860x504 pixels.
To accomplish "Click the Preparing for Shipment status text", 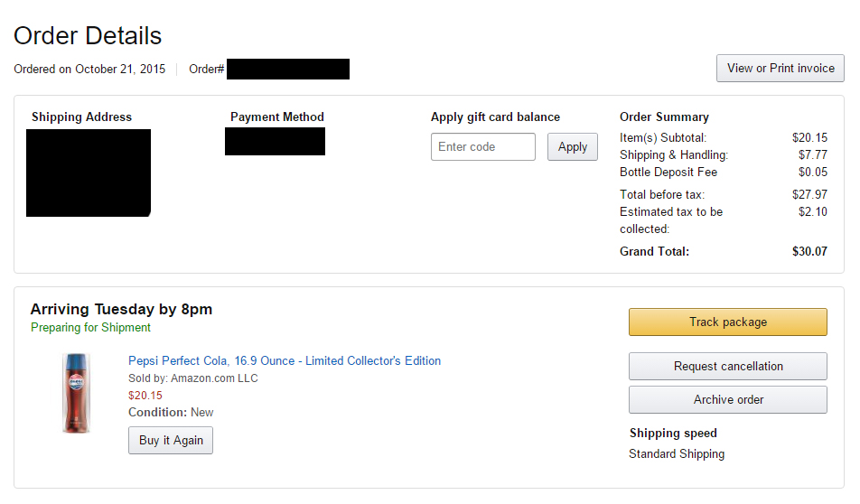I will pos(90,327).
